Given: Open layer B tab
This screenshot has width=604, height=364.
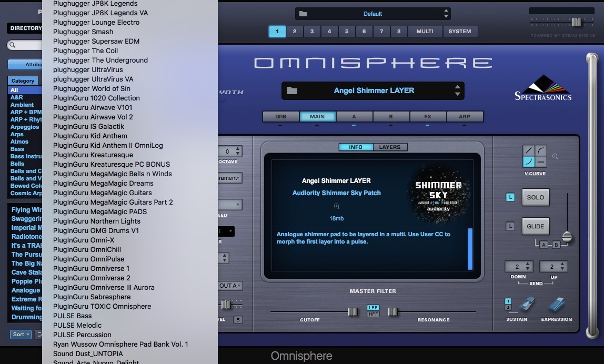Looking at the screenshot, I should [x=391, y=116].
